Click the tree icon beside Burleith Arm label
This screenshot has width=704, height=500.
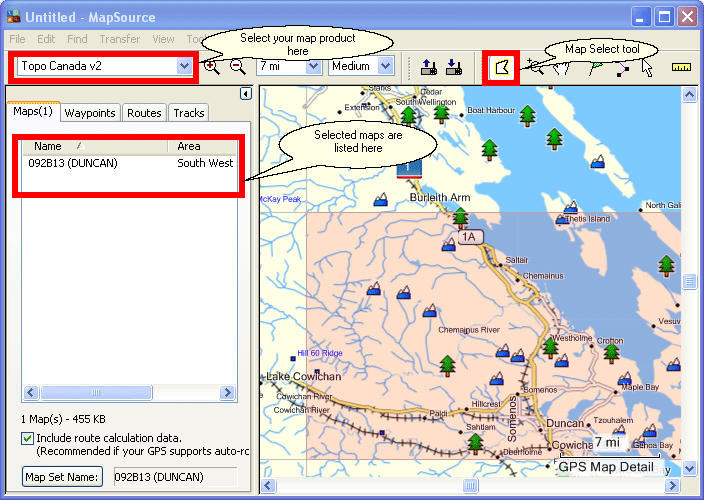[460, 218]
